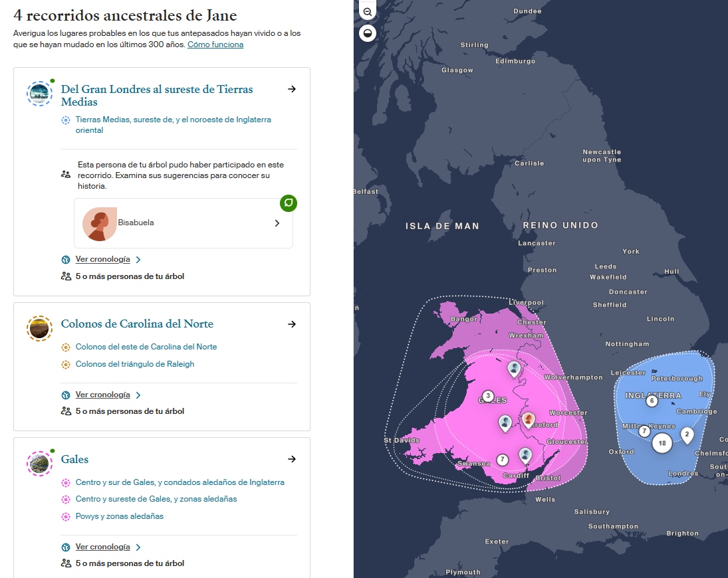
Task: Open the Del Gran Londres journey arrow
Action: pos(292,89)
